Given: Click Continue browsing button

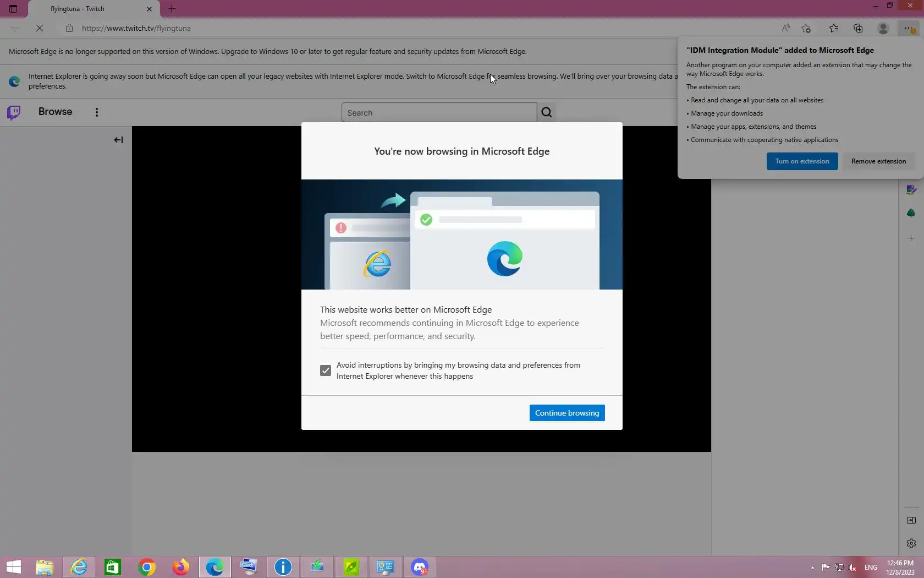Looking at the screenshot, I should 567,413.
